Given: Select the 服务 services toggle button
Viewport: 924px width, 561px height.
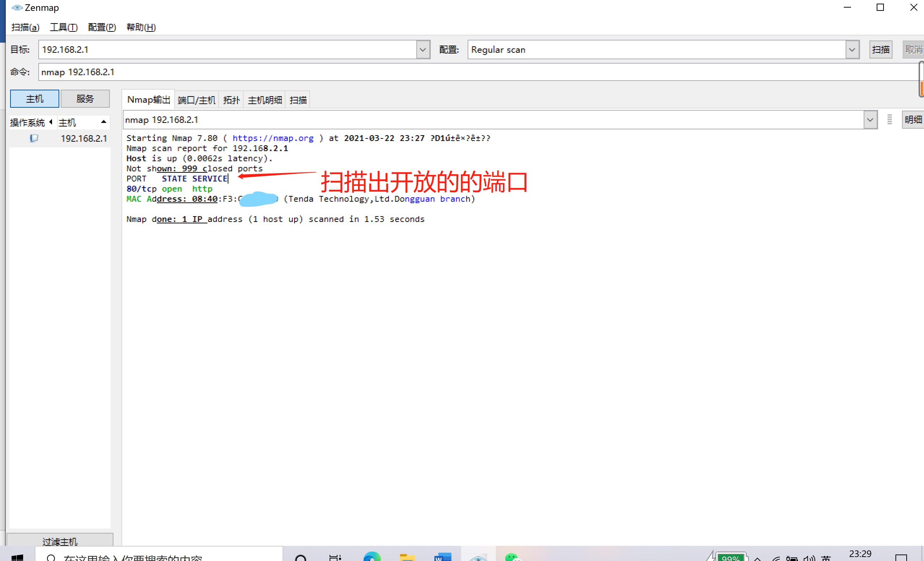Looking at the screenshot, I should (x=85, y=99).
